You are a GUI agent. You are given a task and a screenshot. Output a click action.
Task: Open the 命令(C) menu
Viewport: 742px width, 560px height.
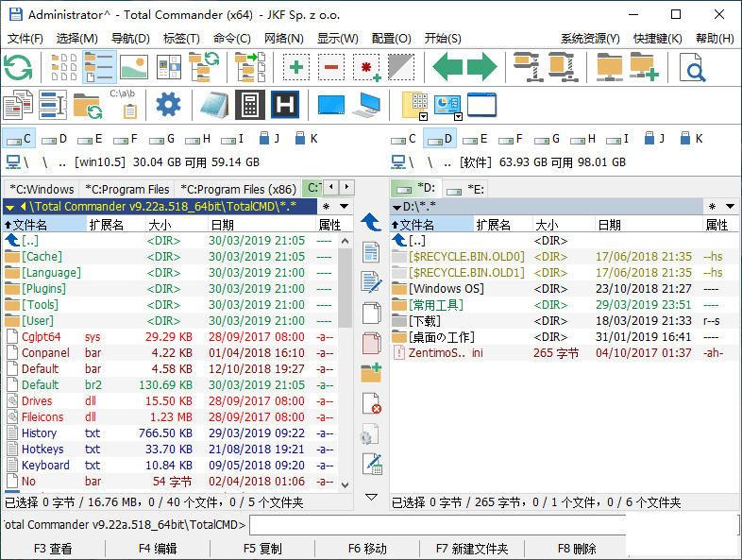pos(232,39)
